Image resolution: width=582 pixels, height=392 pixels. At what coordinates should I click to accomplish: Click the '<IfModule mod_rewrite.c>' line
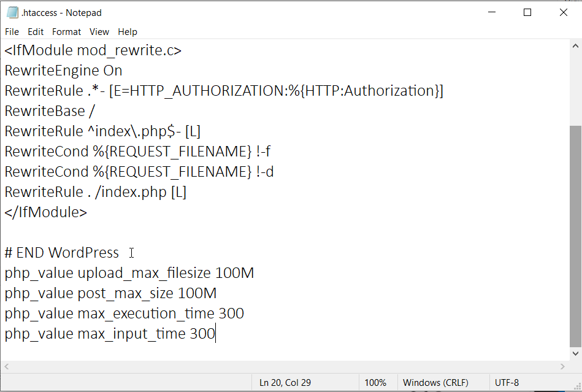coord(93,50)
